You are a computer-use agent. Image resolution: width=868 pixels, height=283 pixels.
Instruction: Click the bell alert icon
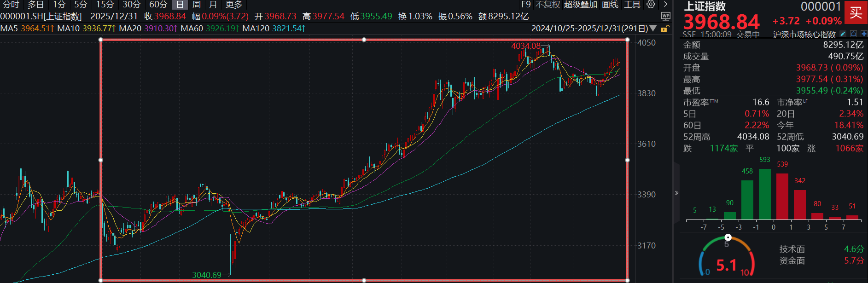[x=853, y=34]
